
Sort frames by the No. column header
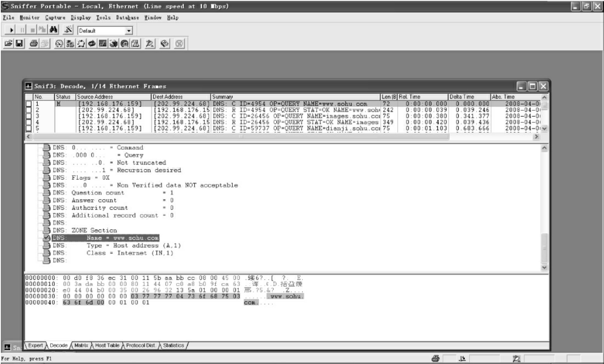tap(44, 97)
